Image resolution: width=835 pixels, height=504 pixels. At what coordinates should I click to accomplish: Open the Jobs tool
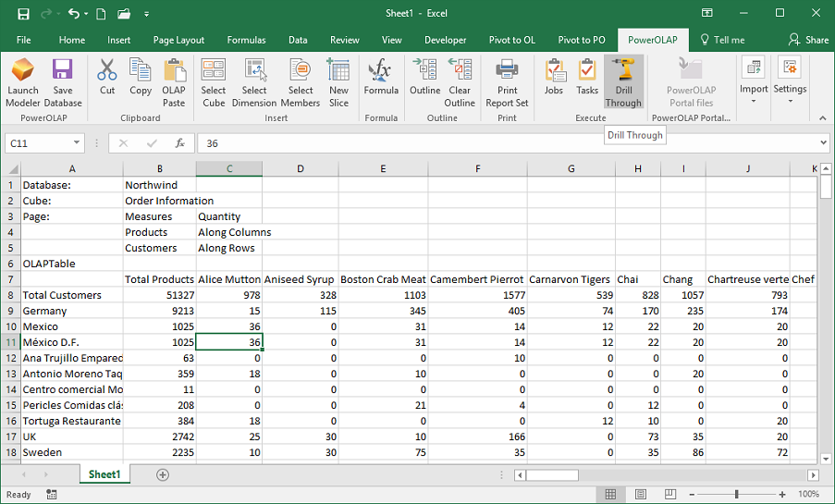pyautogui.click(x=554, y=78)
